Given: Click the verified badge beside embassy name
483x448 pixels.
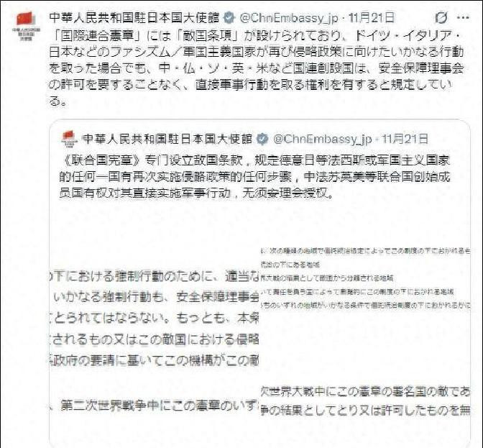Looking at the screenshot, I should point(229,18).
